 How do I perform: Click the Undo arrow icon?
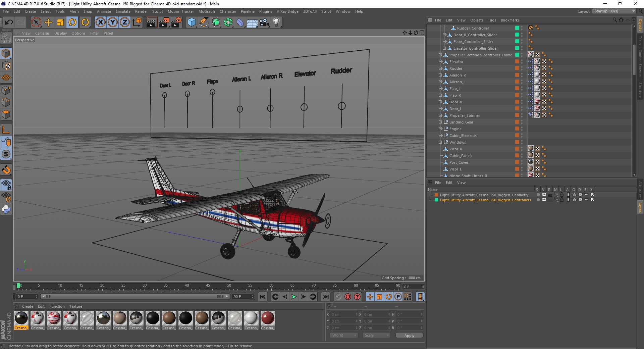coord(9,22)
